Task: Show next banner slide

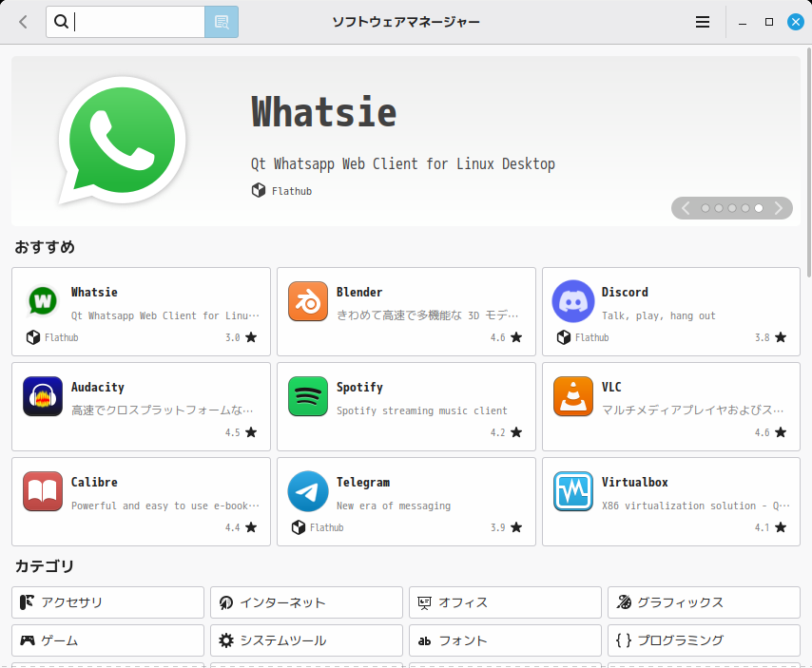Action: 778,208
